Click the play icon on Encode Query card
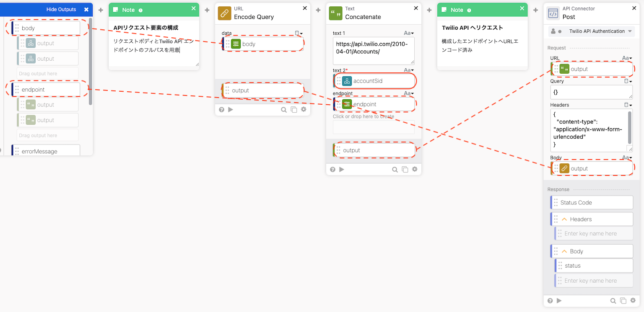Image resolution: width=644 pixels, height=312 pixels. click(x=231, y=110)
